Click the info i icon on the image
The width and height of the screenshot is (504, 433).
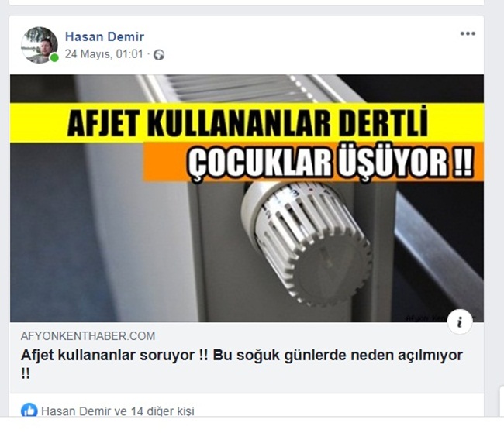(x=460, y=321)
